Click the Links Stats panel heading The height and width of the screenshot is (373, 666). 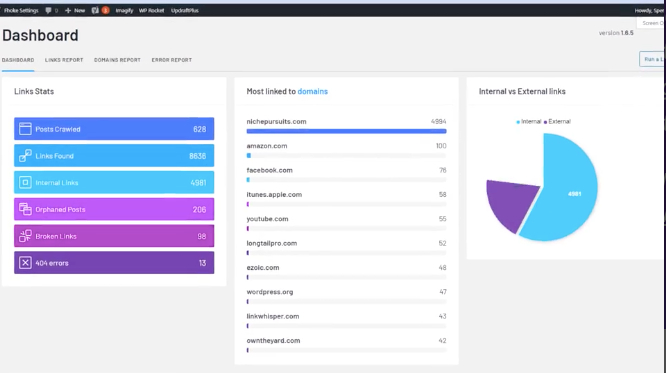[x=34, y=91]
